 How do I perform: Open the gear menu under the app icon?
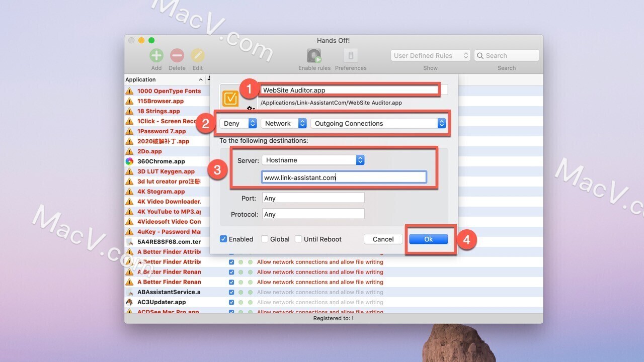(250, 108)
